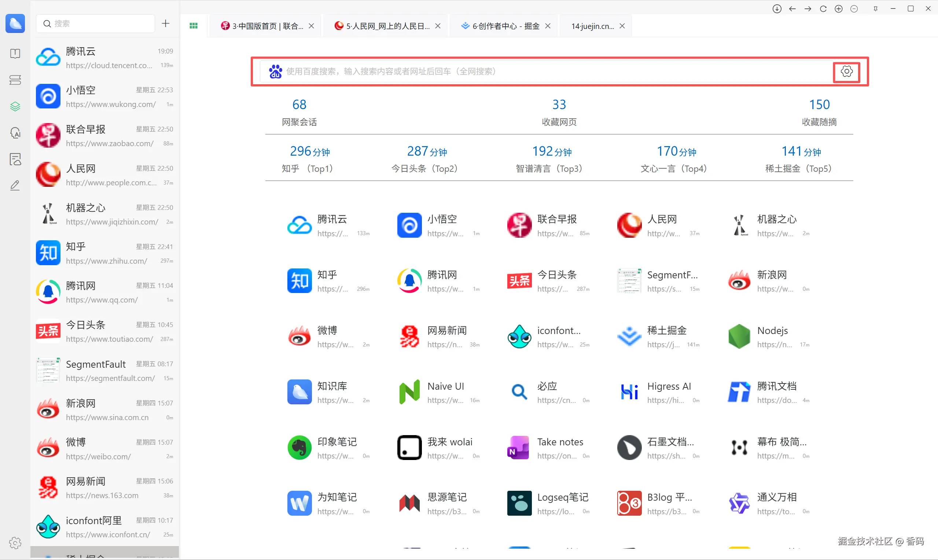Toggle the pin window icon

[x=875, y=9]
